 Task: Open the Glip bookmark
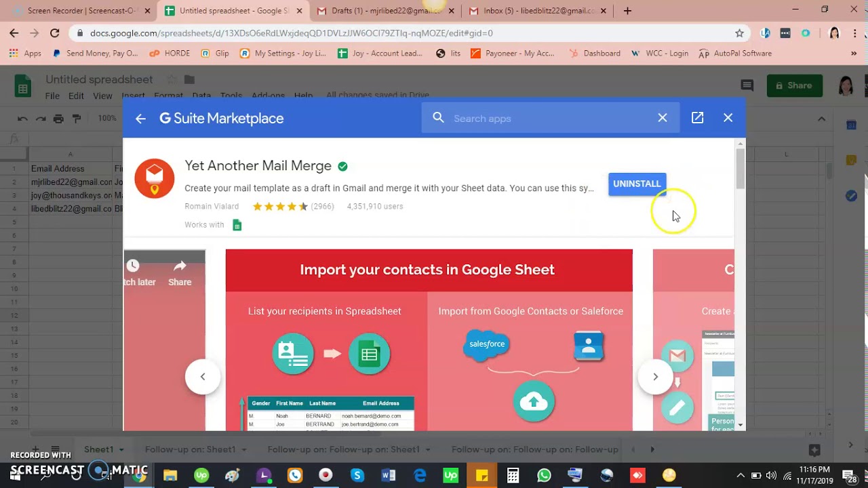click(215, 54)
